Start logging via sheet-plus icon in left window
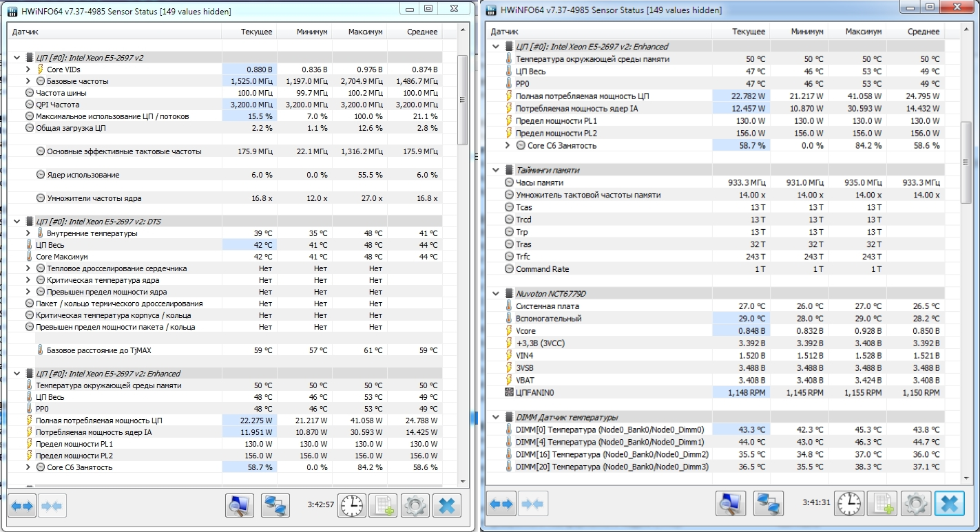The image size is (980, 532). point(383,506)
